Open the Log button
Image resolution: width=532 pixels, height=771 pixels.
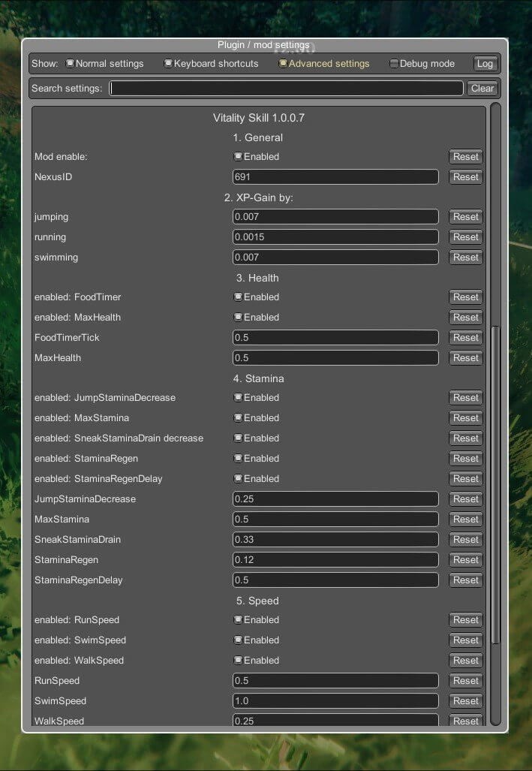point(485,64)
